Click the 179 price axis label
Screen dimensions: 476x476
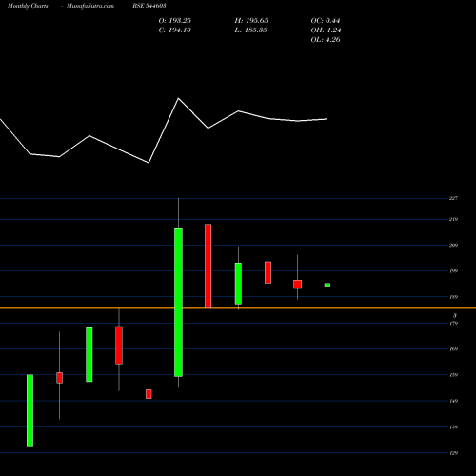click(x=453, y=323)
